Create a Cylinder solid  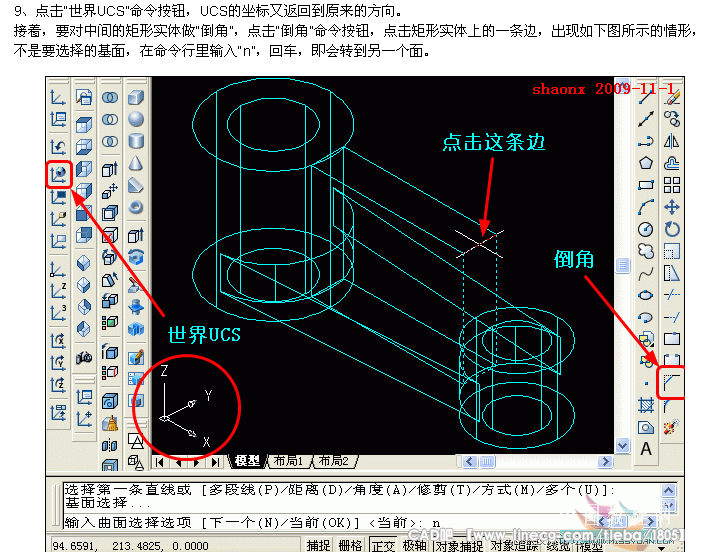pyautogui.click(x=136, y=141)
